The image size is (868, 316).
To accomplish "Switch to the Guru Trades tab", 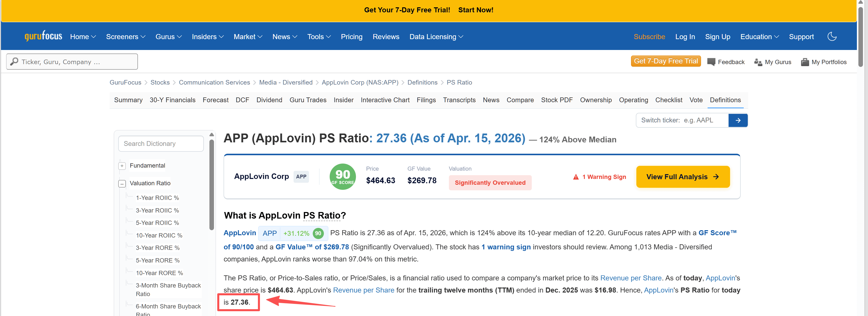I will [308, 100].
